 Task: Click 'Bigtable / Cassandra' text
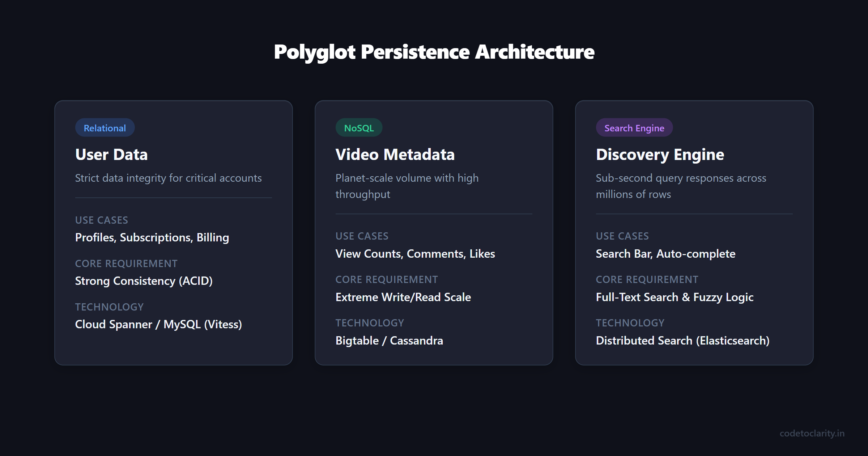(x=389, y=341)
